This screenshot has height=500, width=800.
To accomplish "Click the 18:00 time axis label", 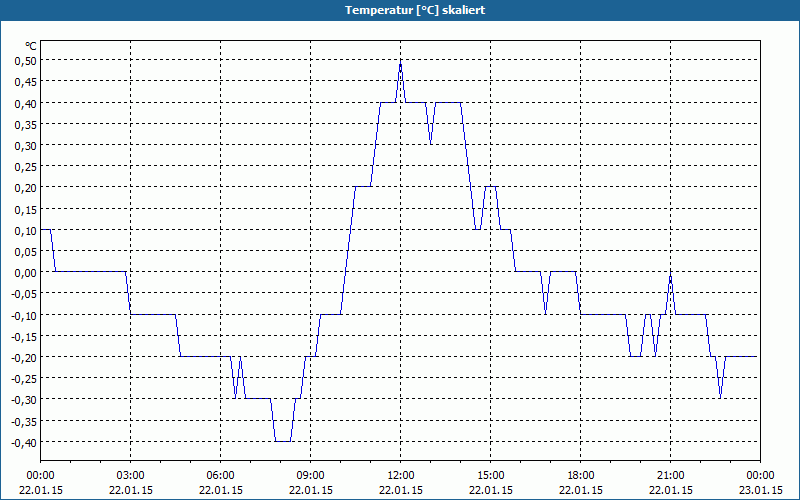I will pyautogui.click(x=581, y=476).
